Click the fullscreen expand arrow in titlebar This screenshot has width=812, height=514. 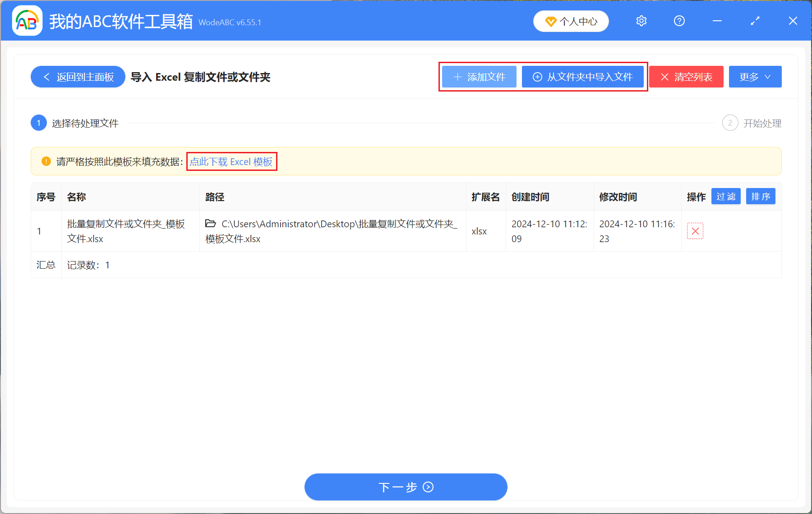click(755, 21)
